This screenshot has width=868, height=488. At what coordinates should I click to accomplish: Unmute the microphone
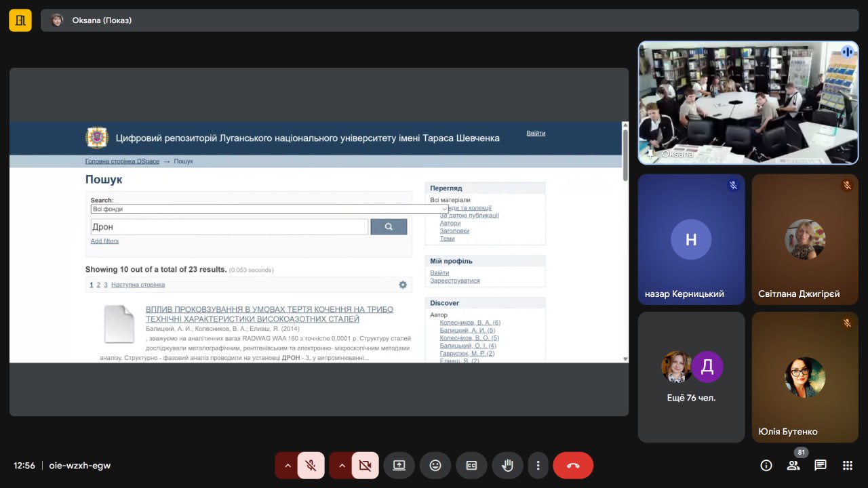click(311, 466)
